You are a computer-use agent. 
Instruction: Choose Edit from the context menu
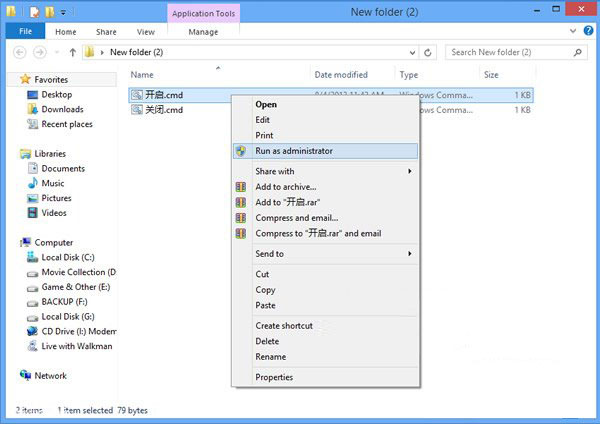pos(325,120)
